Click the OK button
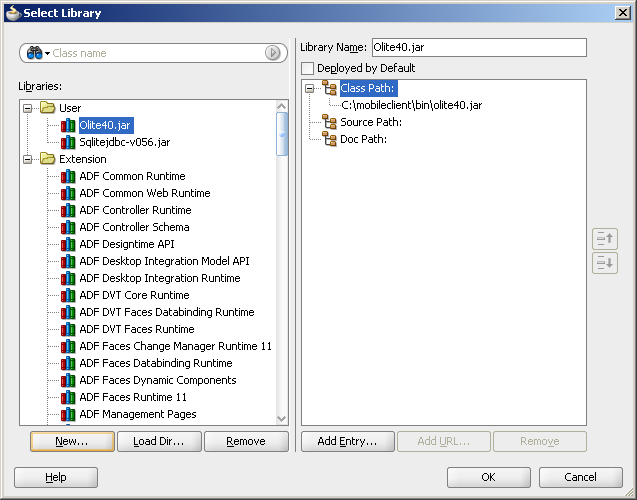 coord(489,477)
